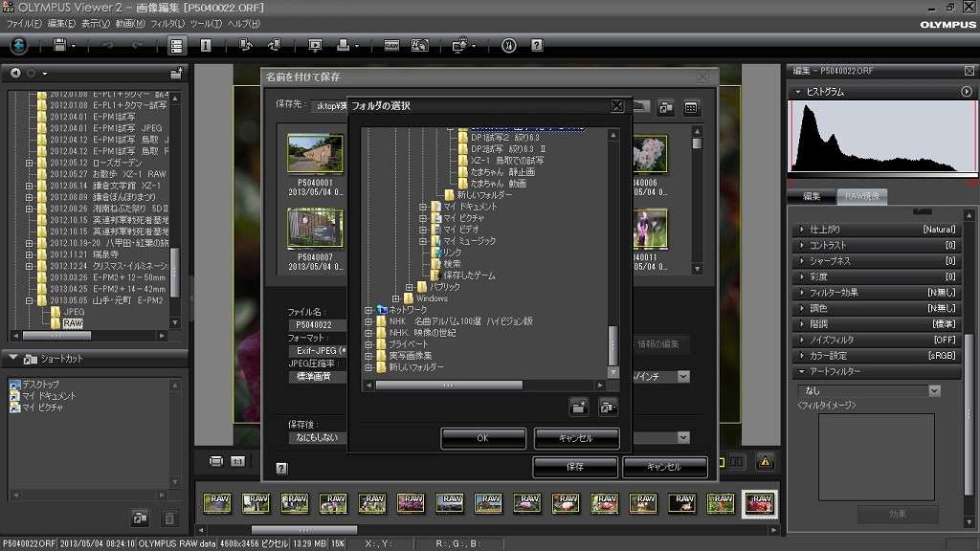Click the image information (i) toolbar icon
This screenshot has height=551, width=980.
pos(205,45)
